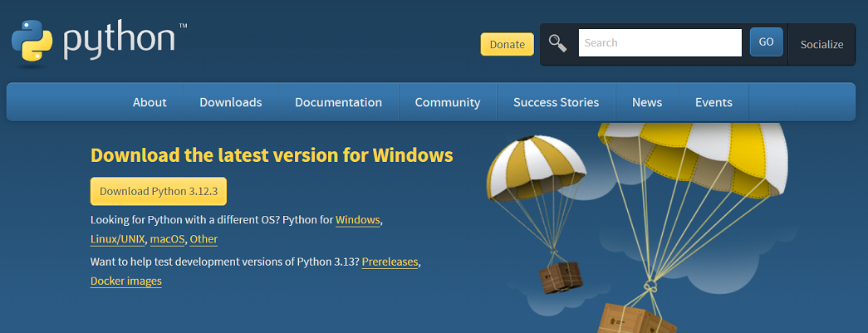Click the GO search button
Screen dimensions: 868x333
[766, 42]
